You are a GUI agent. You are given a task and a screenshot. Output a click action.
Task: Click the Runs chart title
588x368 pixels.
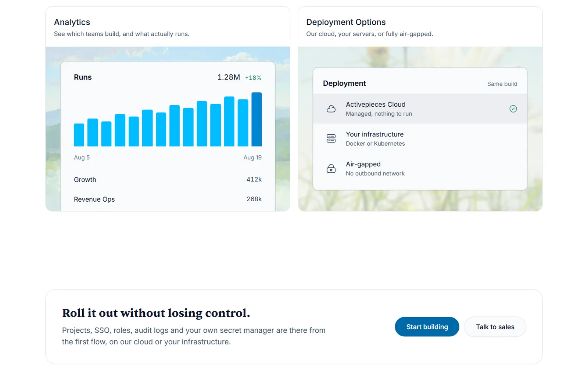83,77
